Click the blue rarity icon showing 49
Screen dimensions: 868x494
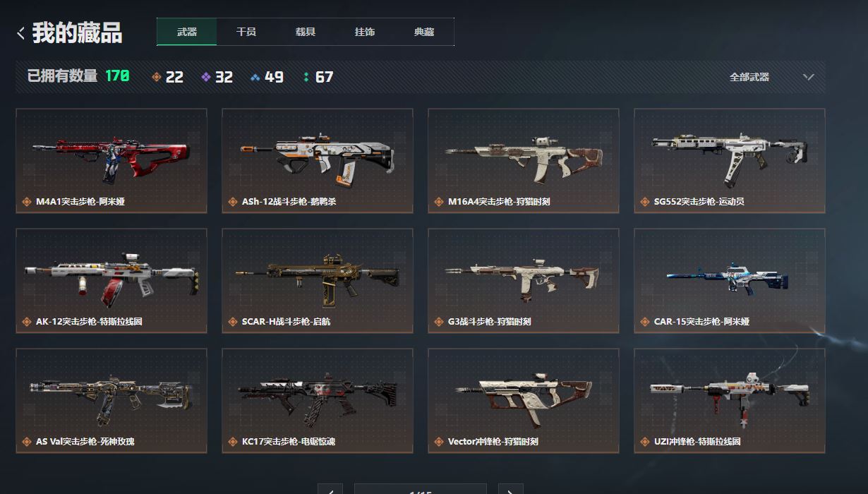coord(255,77)
